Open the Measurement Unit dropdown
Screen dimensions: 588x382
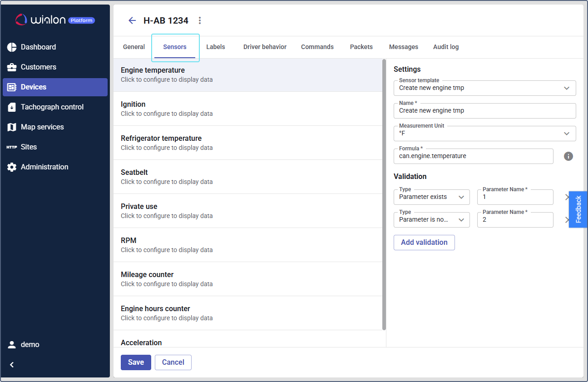566,134
